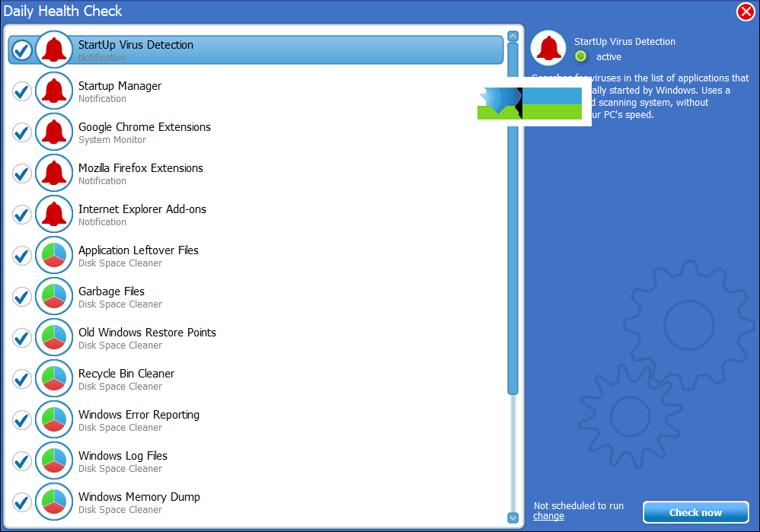Select the Application Leftover Files label
This screenshot has width=760, height=532.
click(139, 251)
